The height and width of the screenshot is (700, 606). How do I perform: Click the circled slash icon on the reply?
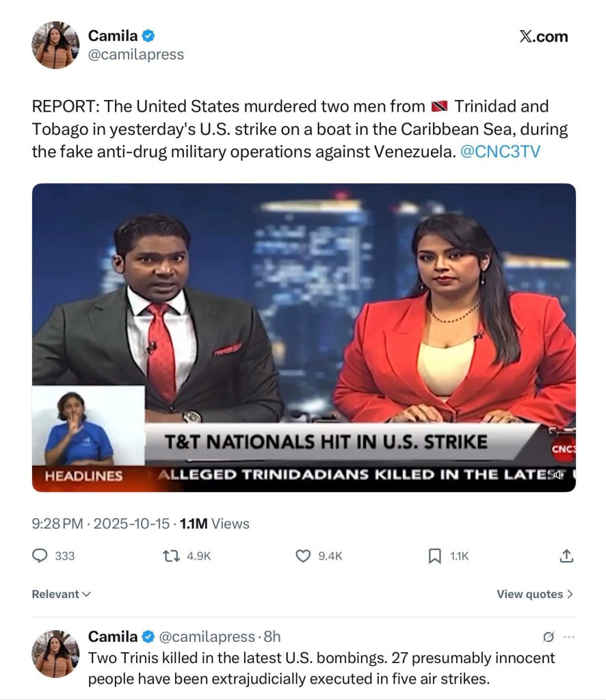click(x=549, y=636)
